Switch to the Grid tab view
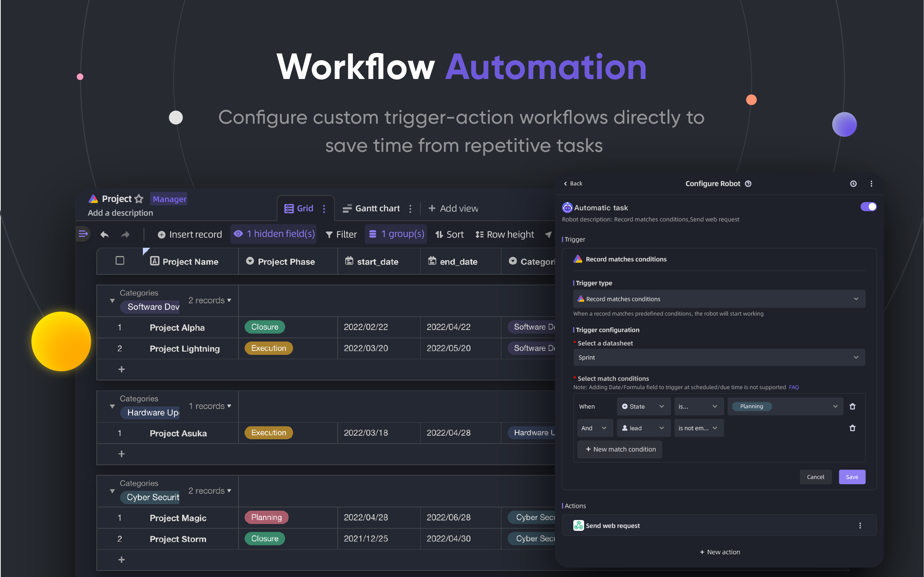This screenshot has width=924, height=577. [x=299, y=207]
